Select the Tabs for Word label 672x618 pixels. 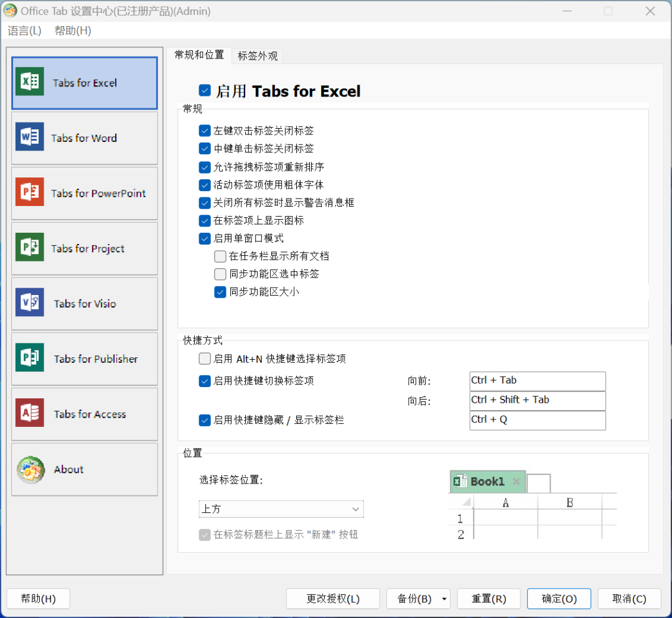tap(84, 138)
